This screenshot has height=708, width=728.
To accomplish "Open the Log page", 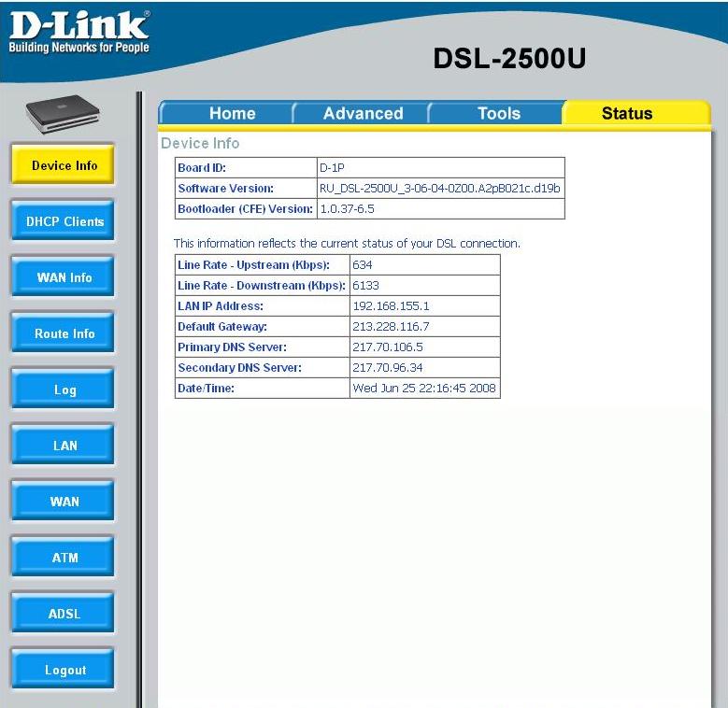I will (x=63, y=389).
